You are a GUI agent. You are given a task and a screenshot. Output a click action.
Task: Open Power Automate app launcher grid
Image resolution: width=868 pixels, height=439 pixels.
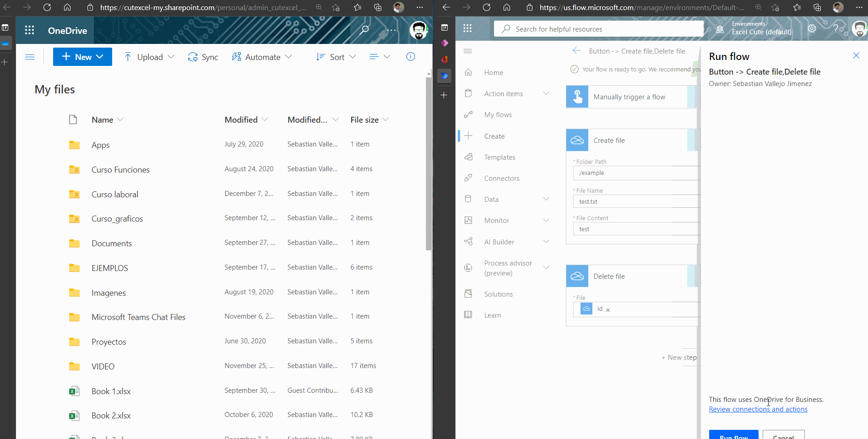click(467, 28)
